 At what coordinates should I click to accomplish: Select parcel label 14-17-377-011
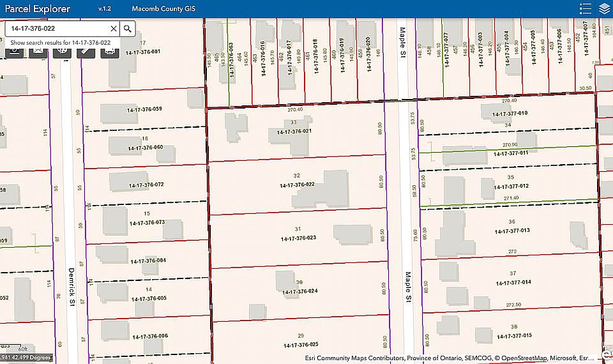tap(511, 154)
